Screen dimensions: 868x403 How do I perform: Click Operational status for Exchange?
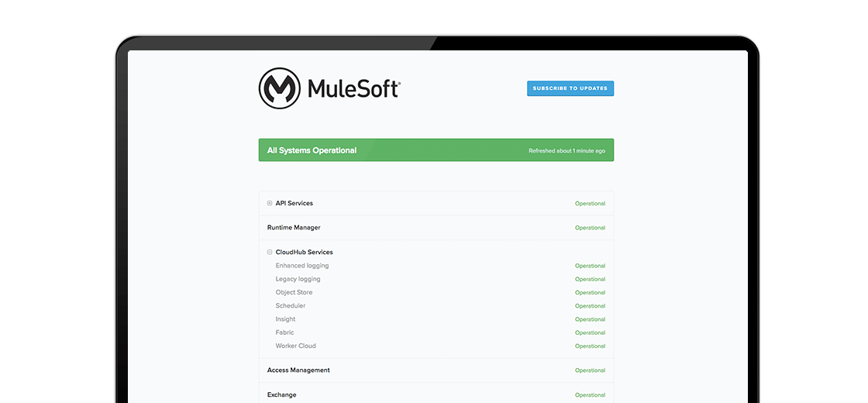590,395
